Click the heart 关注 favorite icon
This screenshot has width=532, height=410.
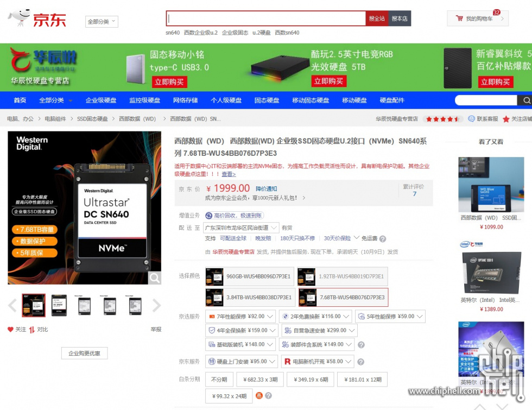[x=10, y=329]
